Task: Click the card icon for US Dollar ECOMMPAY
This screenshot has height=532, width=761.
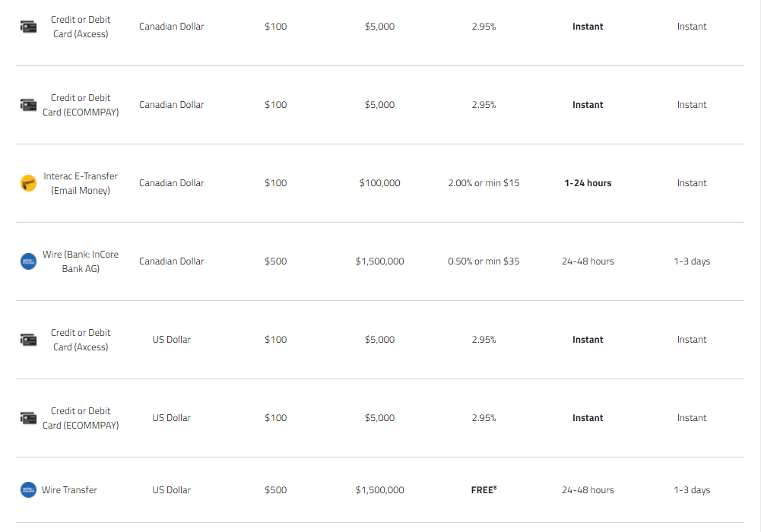Action: click(x=28, y=418)
